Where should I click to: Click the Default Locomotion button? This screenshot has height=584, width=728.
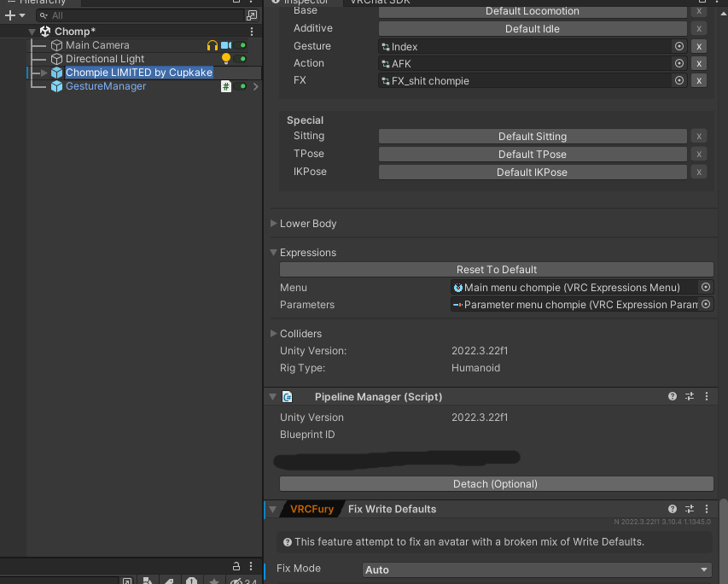coord(533,11)
